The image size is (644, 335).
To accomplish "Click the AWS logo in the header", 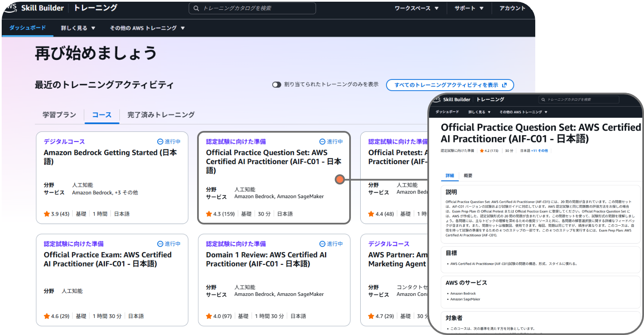I will click(x=11, y=8).
